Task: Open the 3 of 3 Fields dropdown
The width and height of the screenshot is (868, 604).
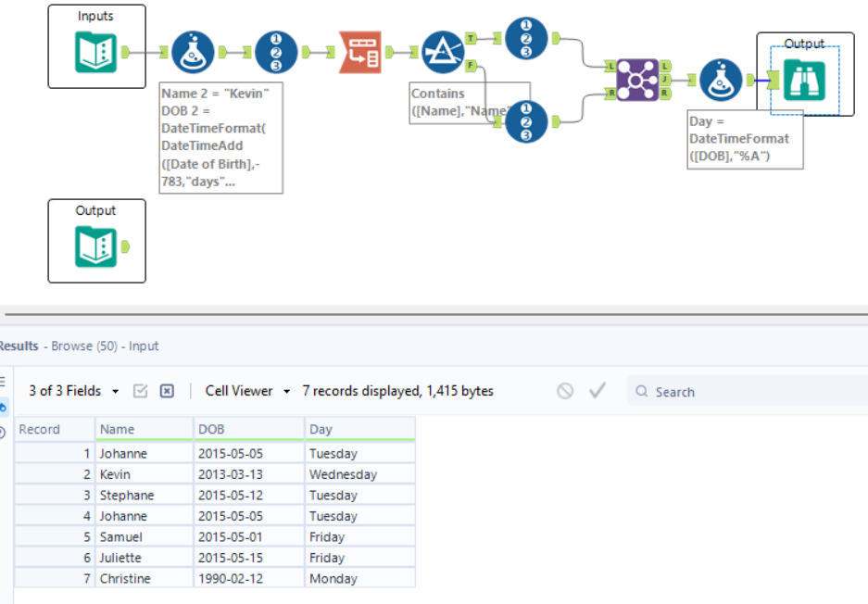Action: 73,391
